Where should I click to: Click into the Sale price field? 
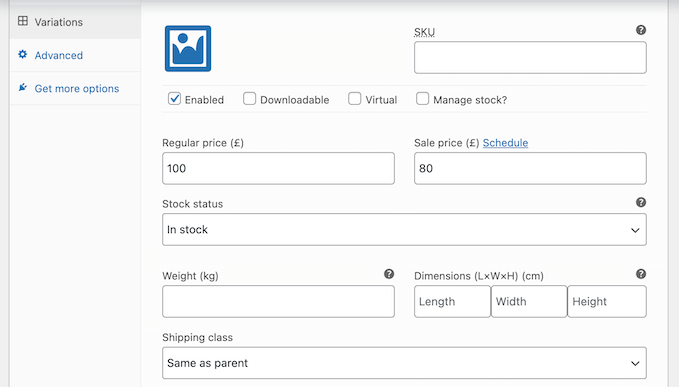[x=530, y=168]
